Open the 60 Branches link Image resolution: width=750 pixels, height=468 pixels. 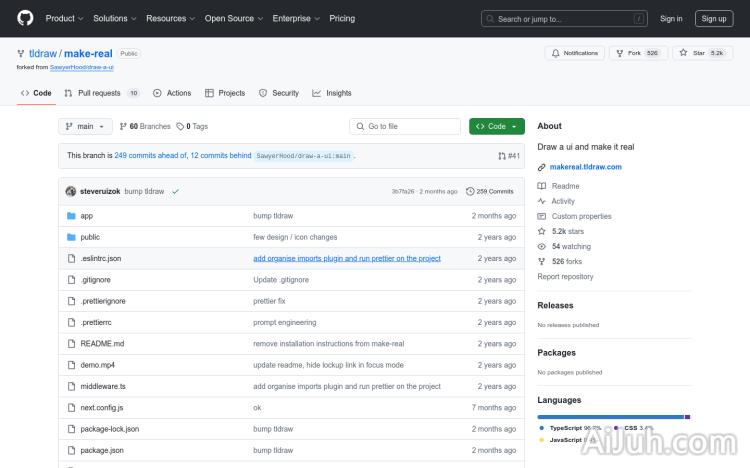145,127
